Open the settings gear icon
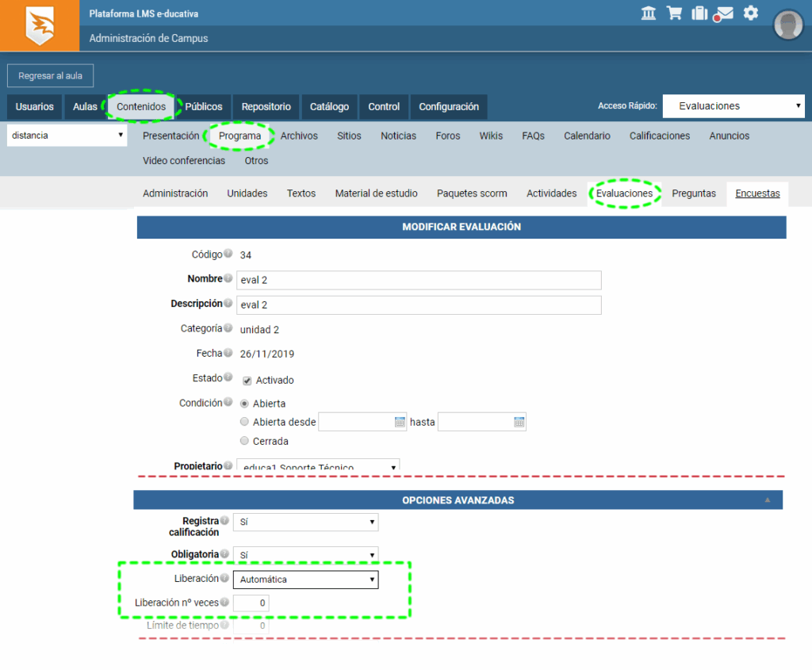812x670 pixels. click(750, 13)
